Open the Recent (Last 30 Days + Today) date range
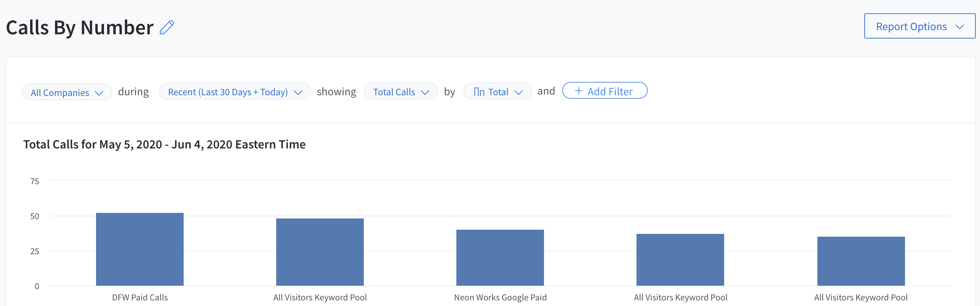 (x=235, y=92)
